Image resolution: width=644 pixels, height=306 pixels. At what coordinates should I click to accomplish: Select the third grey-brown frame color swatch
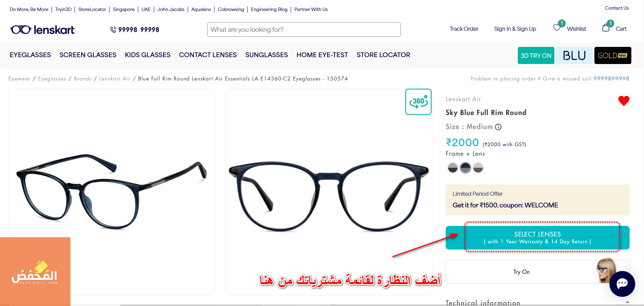click(x=478, y=168)
